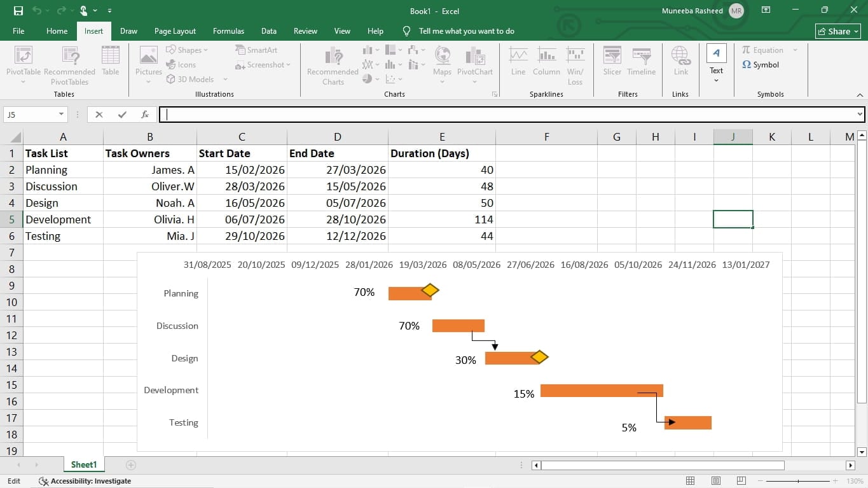This screenshot has width=868, height=488.
Task: Add a new sheet with plus icon
Action: pyautogui.click(x=131, y=465)
